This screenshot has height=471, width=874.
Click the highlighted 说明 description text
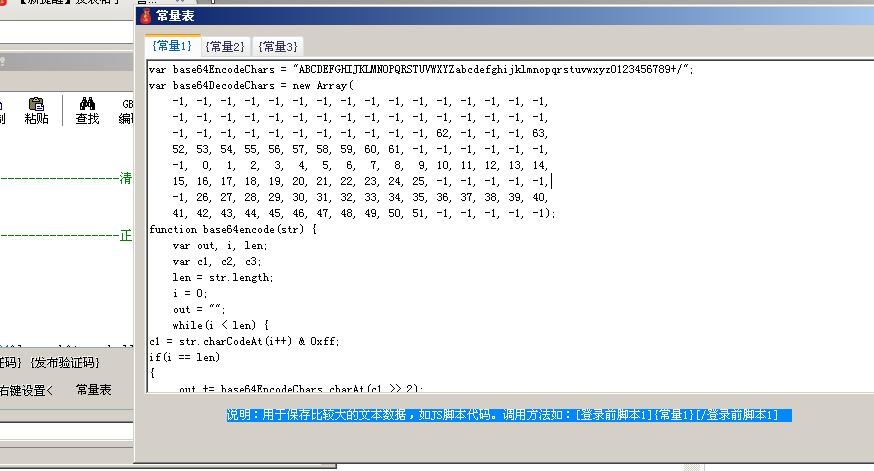(x=508, y=415)
